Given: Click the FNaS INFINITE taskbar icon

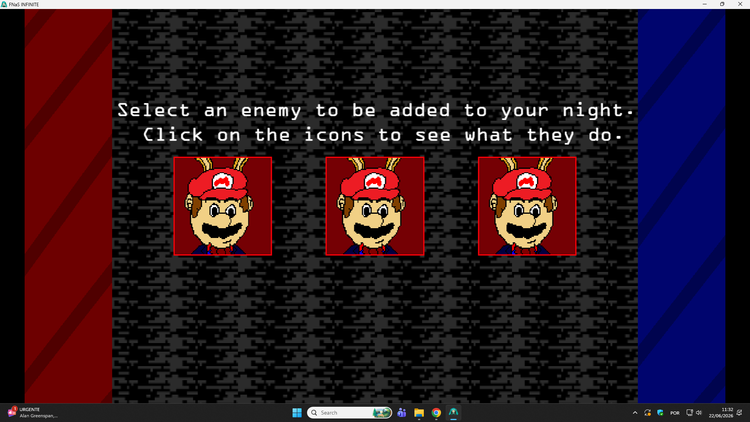Looking at the screenshot, I should click(x=453, y=412).
